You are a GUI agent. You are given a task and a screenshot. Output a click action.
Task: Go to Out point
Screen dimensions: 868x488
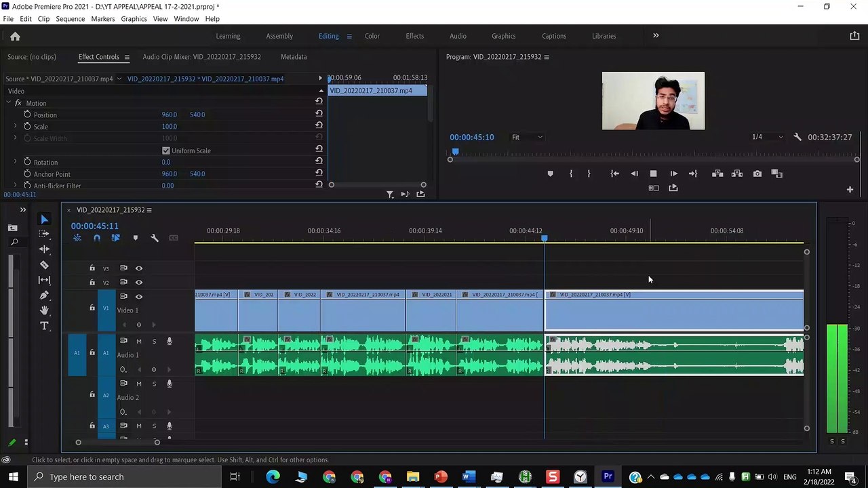tap(693, 174)
